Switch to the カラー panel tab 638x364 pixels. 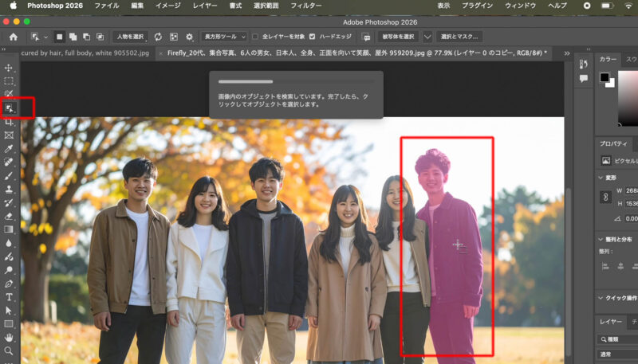[608, 59]
